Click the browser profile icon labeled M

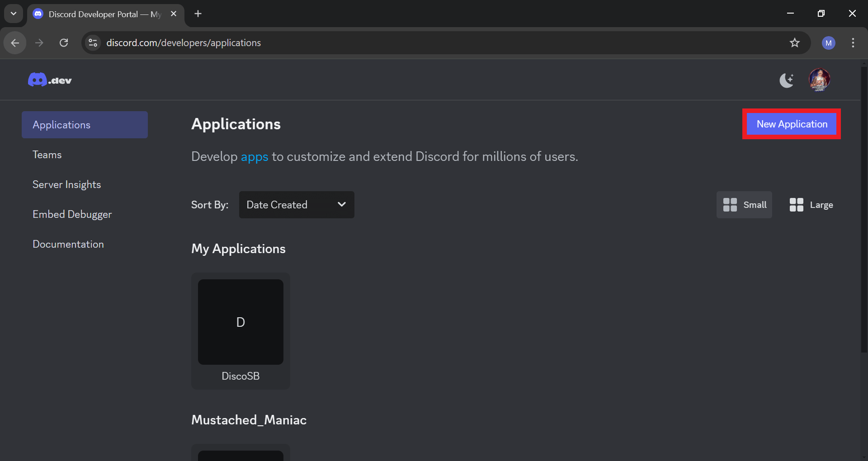(829, 42)
